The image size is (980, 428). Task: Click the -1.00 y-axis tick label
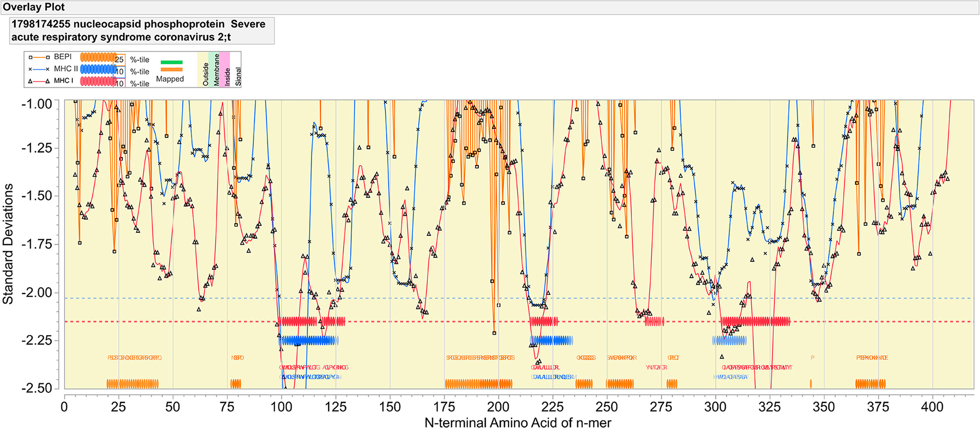[x=37, y=104]
